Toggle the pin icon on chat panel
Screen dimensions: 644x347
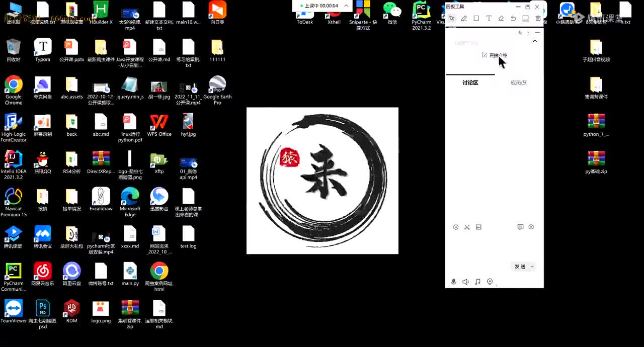point(520,33)
